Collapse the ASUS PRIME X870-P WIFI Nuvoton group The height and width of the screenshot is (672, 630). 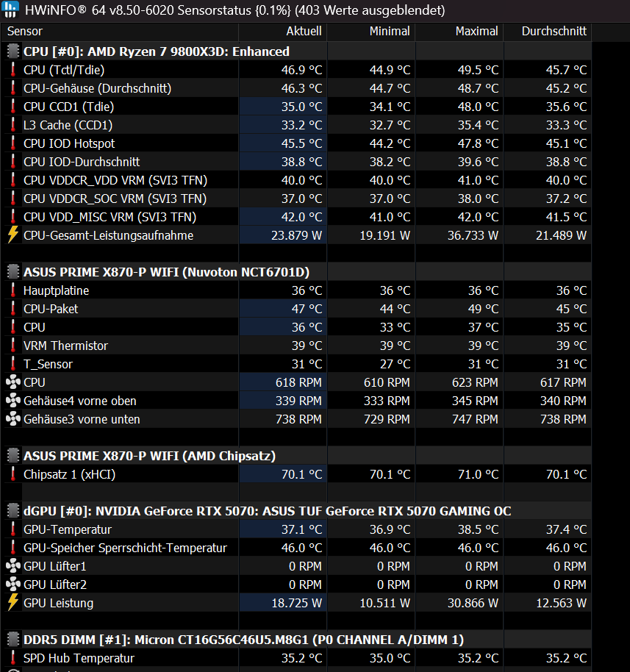pos(13,272)
